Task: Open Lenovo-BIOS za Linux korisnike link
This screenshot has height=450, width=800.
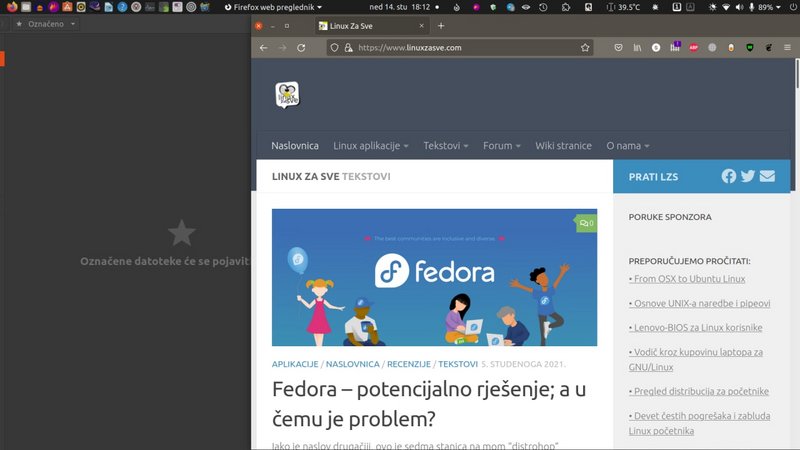Action: [x=695, y=328]
